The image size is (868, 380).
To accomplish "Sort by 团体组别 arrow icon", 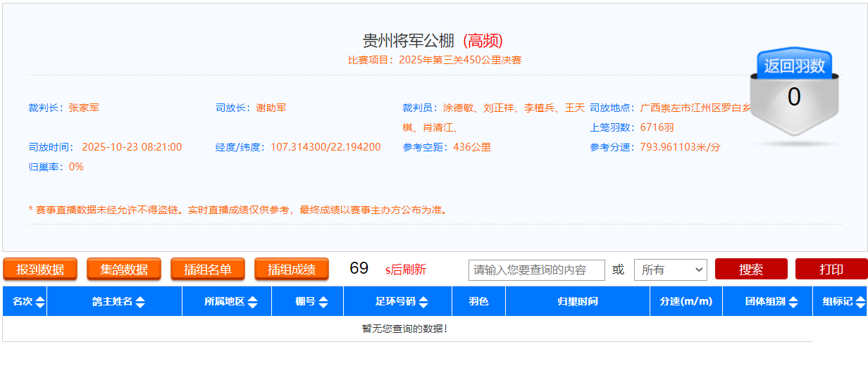I will [x=793, y=302].
